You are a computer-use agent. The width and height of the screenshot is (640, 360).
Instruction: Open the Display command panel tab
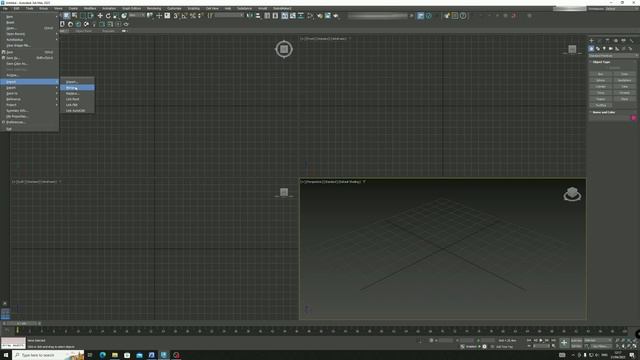[x=623, y=40]
